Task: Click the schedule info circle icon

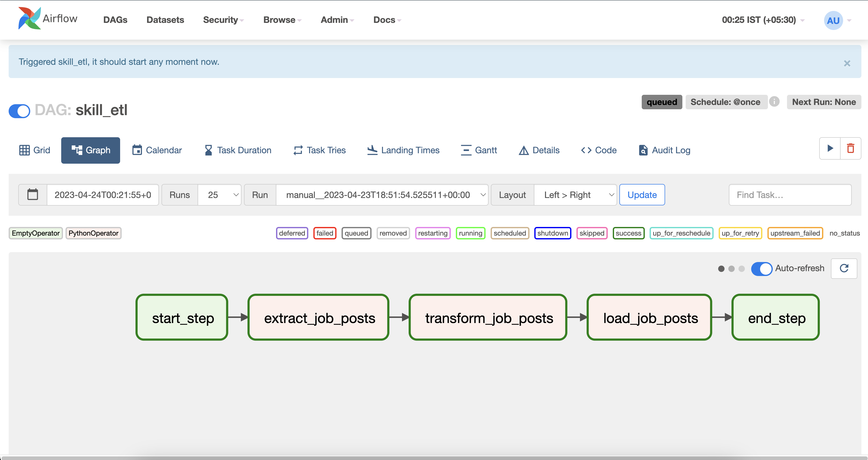Action: coord(774,101)
